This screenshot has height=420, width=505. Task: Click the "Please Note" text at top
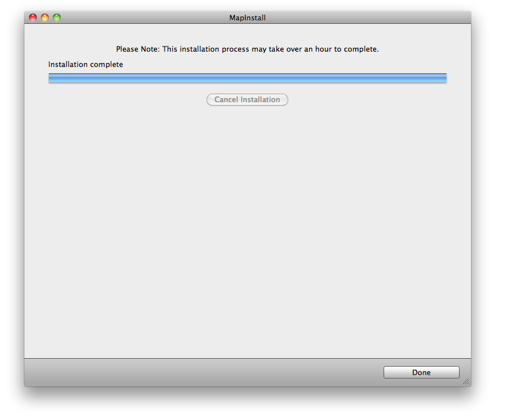[x=137, y=49]
